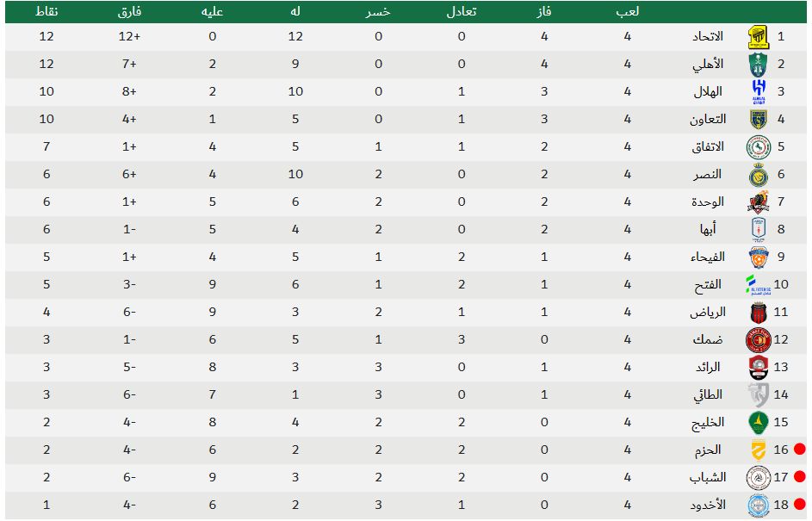Screen dimensions: 812x521
Task: Click the Al-Riyadh red-black crest
Action: click(759, 313)
